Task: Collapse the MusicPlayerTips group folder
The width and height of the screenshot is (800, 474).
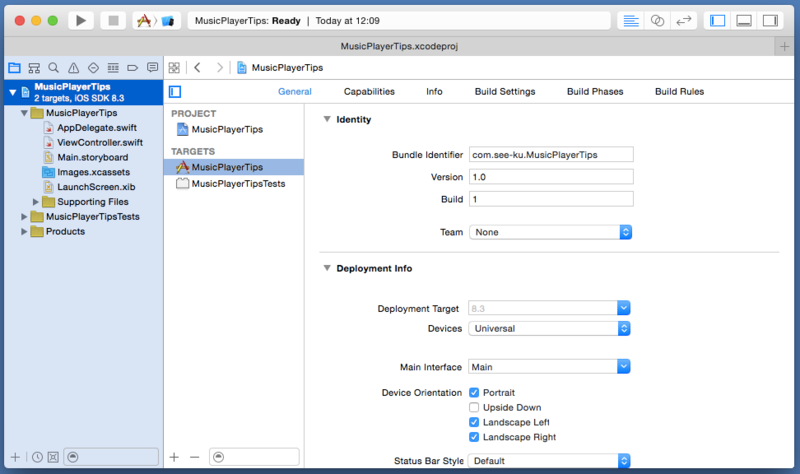Action: tap(24, 113)
